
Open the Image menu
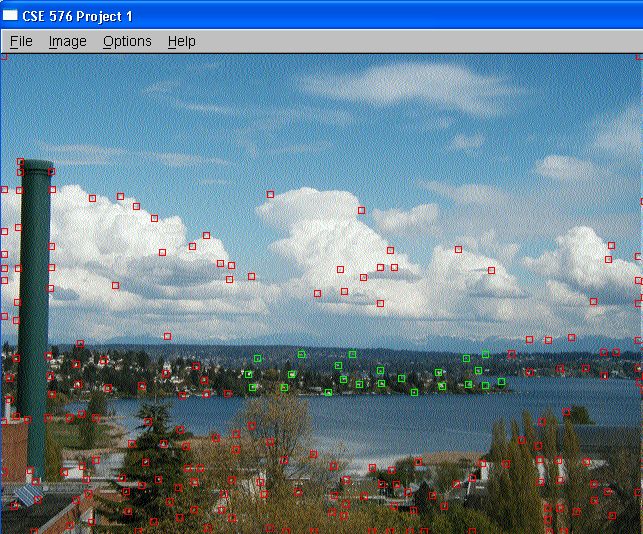68,41
